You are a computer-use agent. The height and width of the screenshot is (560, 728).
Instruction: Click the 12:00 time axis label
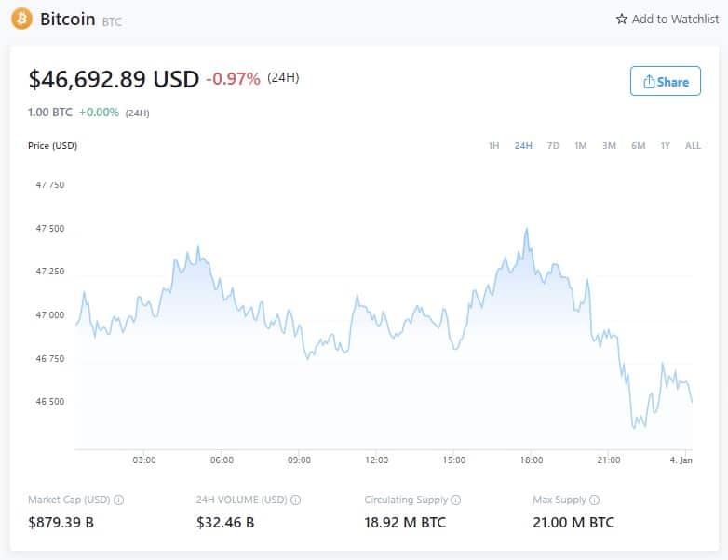(376, 460)
